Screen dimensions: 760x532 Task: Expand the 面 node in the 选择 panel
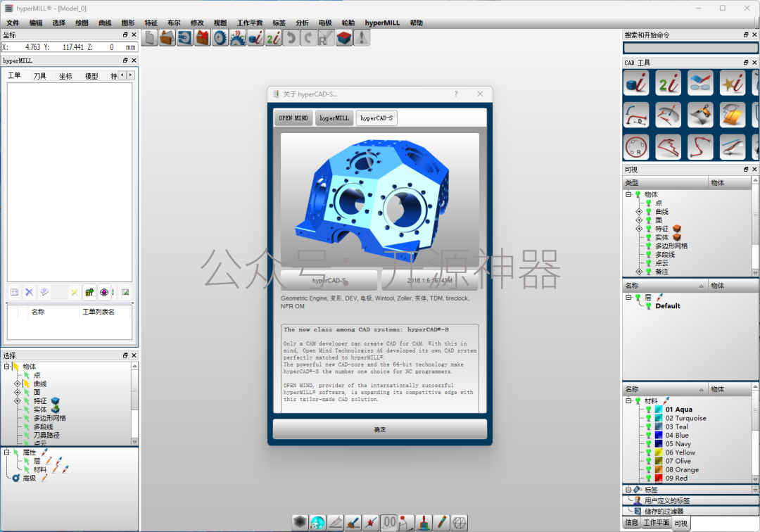coord(18,392)
